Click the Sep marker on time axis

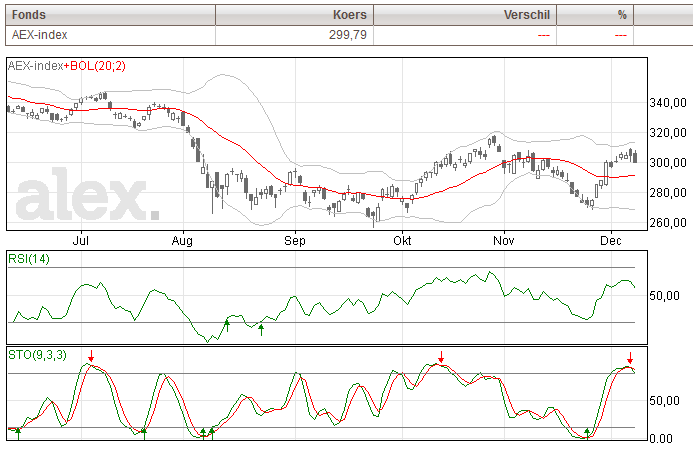point(295,241)
